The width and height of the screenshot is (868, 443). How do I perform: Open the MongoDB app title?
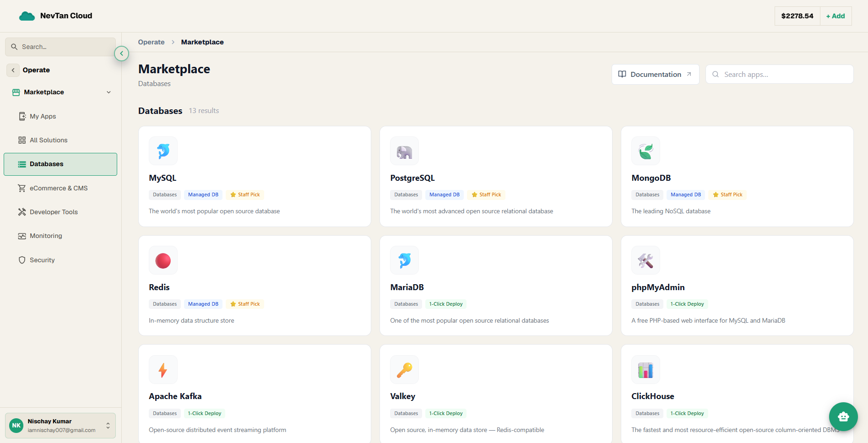(x=651, y=178)
